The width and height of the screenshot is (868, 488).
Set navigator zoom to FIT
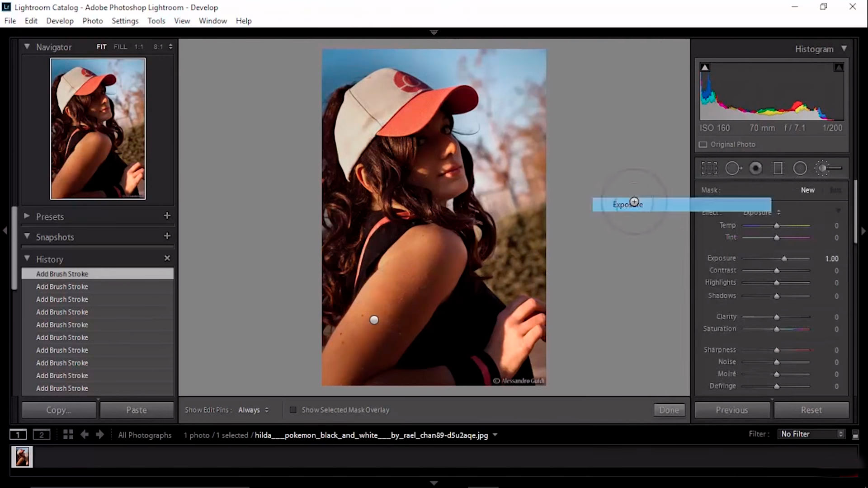pos(101,47)
